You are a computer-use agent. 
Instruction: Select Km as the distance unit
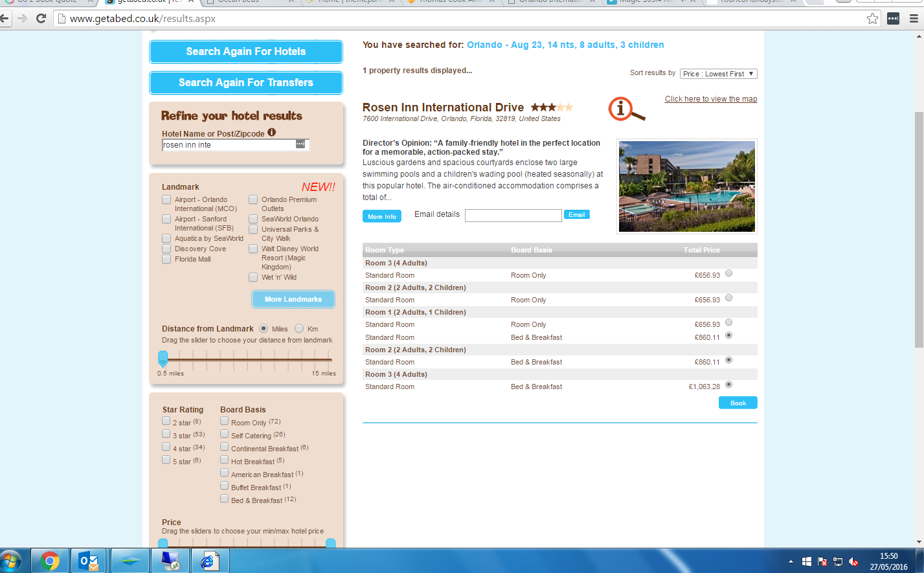pyautogui.click(x=299, y=328)
